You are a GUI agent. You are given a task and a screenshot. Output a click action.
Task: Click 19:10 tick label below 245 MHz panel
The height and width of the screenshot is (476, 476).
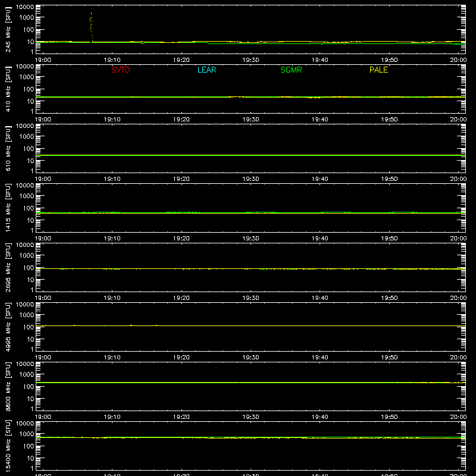(112, 60)
